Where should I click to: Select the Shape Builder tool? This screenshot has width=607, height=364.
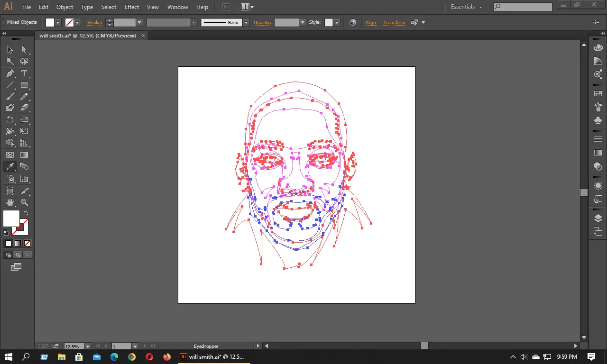click(x=10, y=143)
